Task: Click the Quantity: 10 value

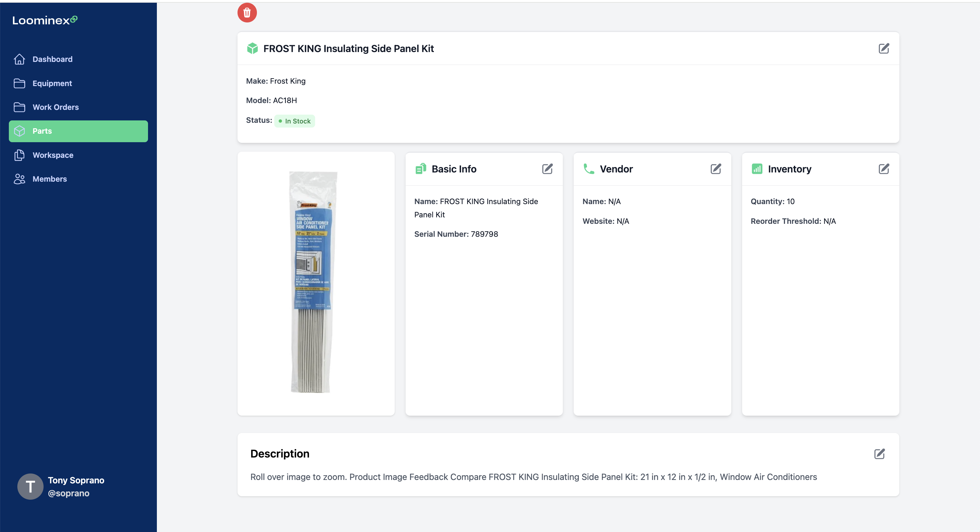Action: (x=773, y=202)
